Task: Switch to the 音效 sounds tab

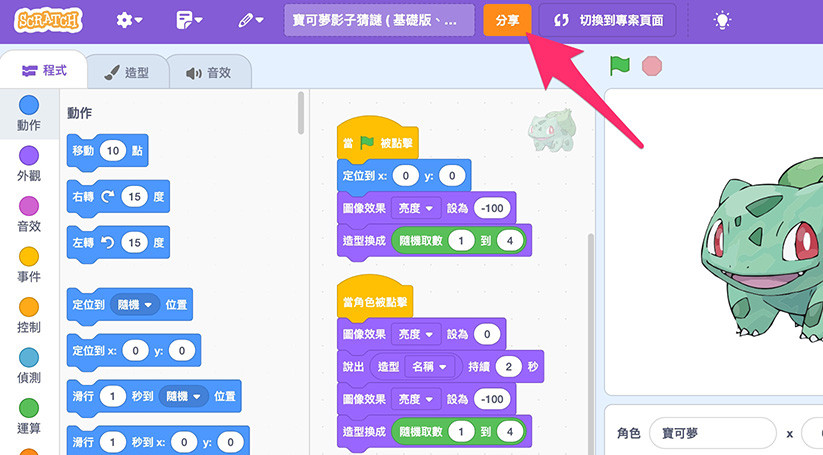Action: coord(209,72)
